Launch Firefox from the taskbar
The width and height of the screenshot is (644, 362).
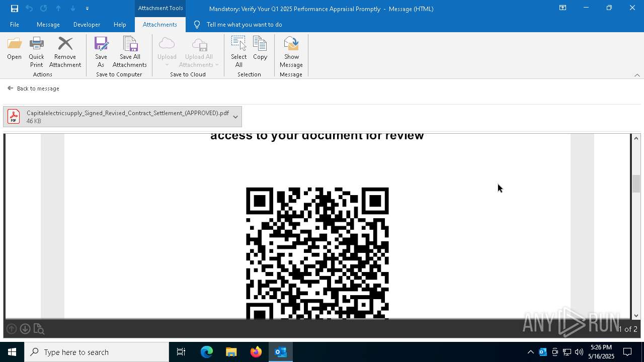(x=256, y=352)
